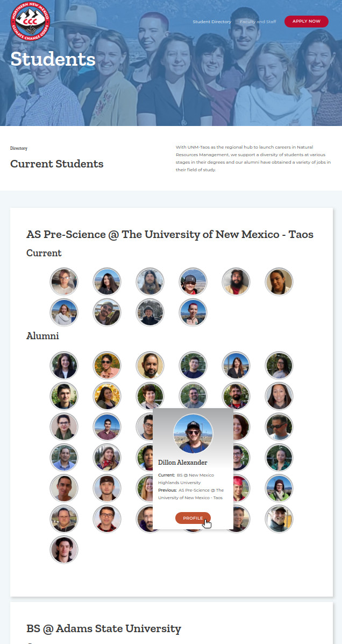Select alumni avatar in glasses and red plaid shirt
342x644 pixels.
pyautogui.click(x=107, y=519)
